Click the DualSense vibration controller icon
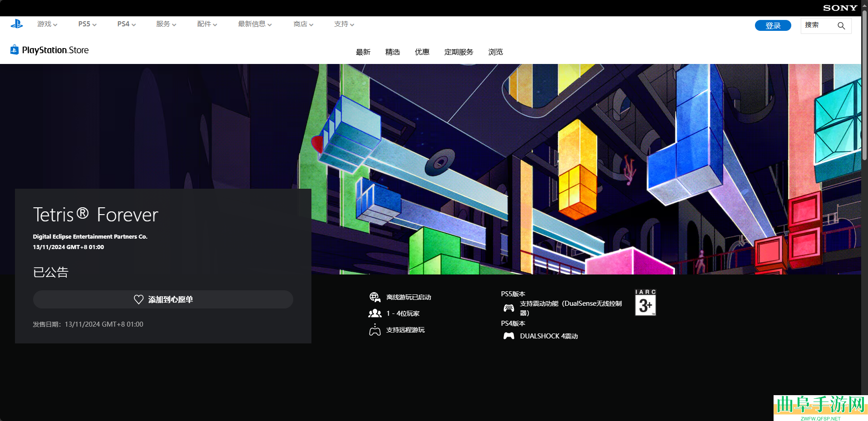868x421 pixels. (509, 308)
